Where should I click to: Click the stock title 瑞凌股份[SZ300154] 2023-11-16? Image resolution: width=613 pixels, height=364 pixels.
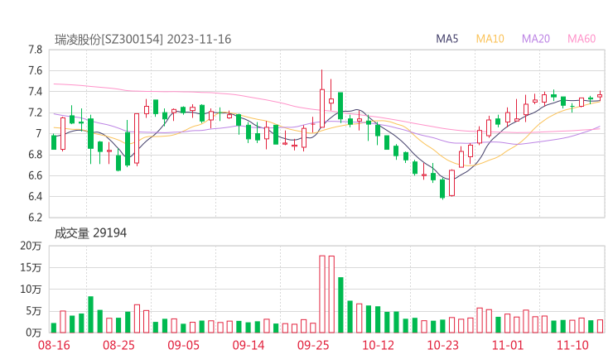click(x=143, y=40)
